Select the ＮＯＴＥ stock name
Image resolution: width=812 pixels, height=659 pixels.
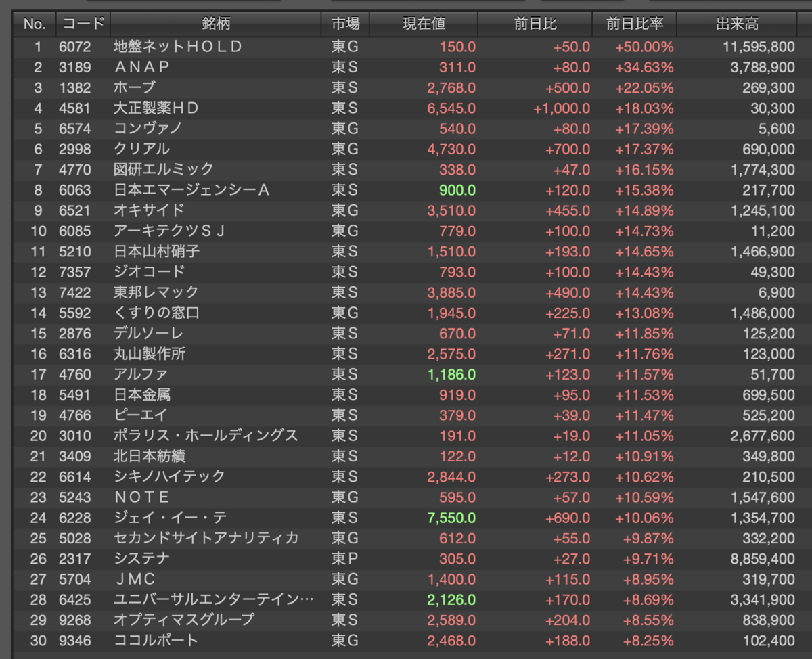coord(141,497)
